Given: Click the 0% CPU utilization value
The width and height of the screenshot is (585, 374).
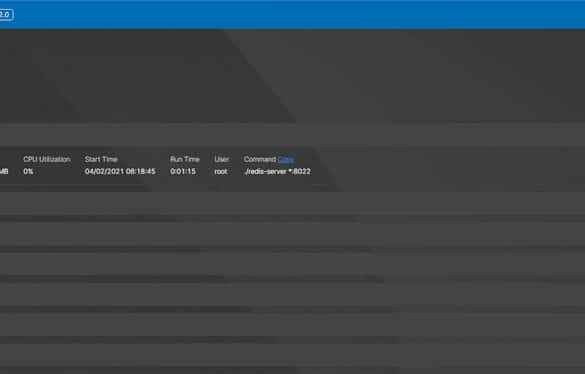Looking at the screenshot, I should (28, 171).
